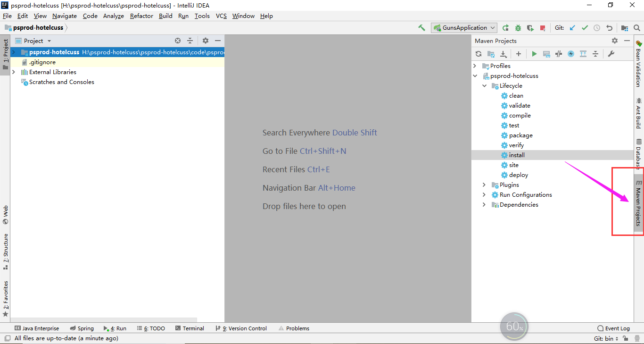The image size is (644, 344).
Task: Click Run with Coverage shield icon
Action: click(x=530, y=28)
